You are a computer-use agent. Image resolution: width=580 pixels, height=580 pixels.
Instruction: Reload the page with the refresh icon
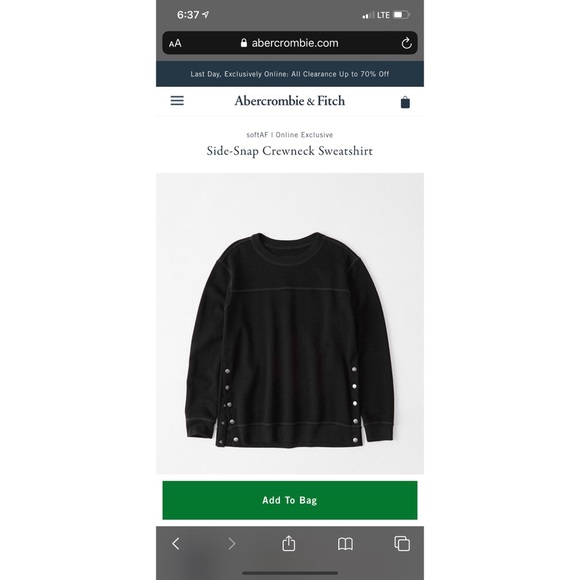pyautogui.click(x=407, y=43)
